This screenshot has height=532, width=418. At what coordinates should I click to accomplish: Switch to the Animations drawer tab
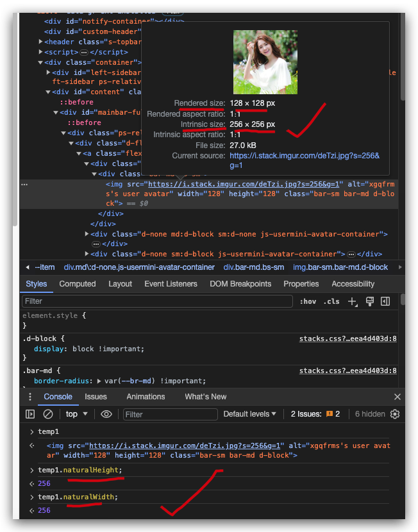[x=146, y=397]
